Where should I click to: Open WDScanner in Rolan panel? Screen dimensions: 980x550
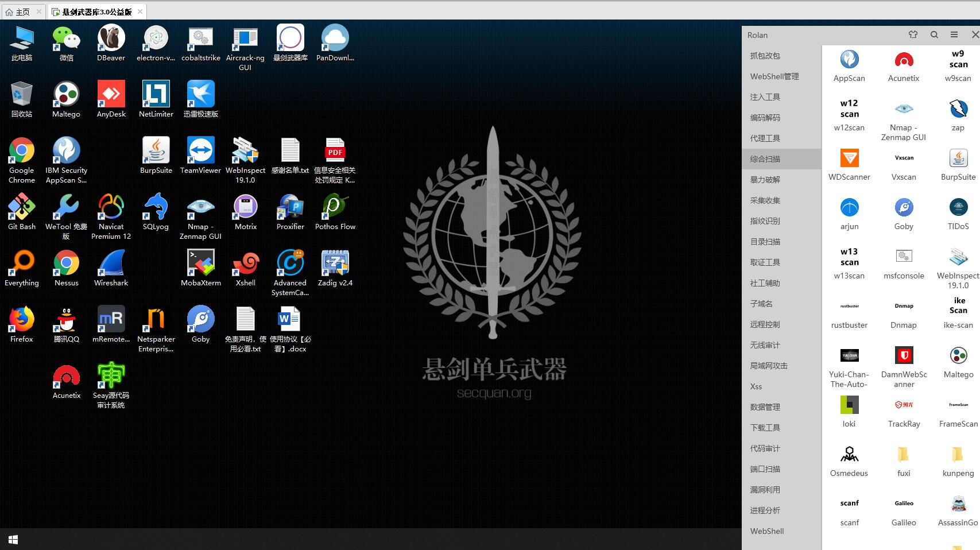849,165
